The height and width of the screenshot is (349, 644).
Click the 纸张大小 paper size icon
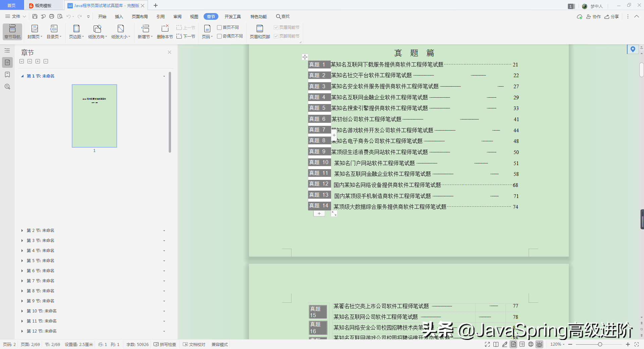[x=121, y=29]
